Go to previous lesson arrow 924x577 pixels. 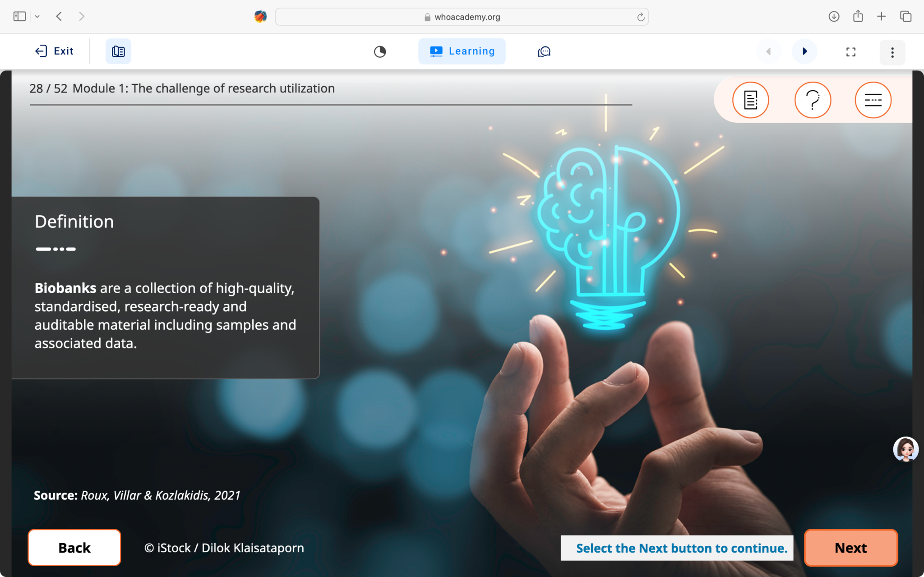click(x=768, y=51)
